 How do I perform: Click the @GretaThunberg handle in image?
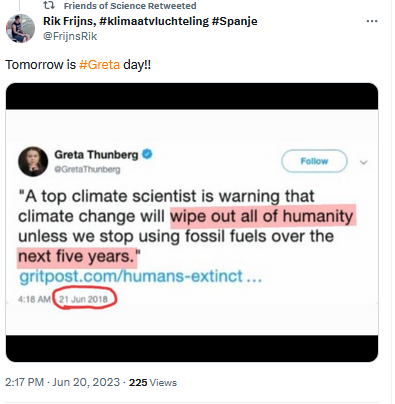tap(87, 169)
